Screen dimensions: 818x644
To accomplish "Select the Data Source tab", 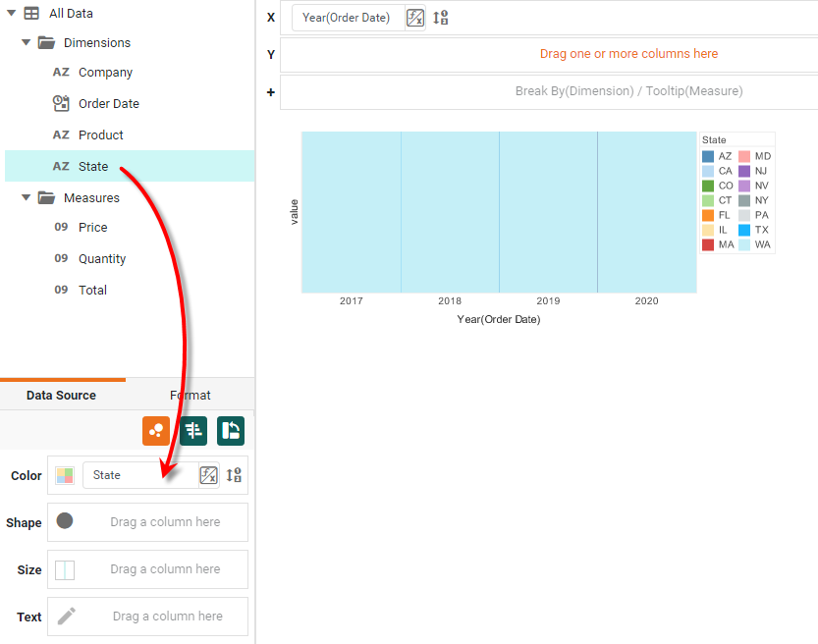I will click(61, 396).
